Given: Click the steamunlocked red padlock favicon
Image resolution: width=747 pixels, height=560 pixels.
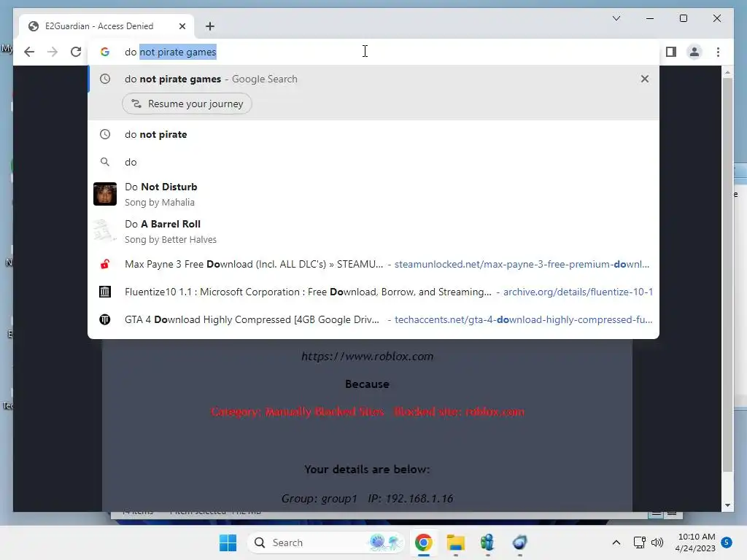Looking at the screenshot, I should [x=105, y=264].
